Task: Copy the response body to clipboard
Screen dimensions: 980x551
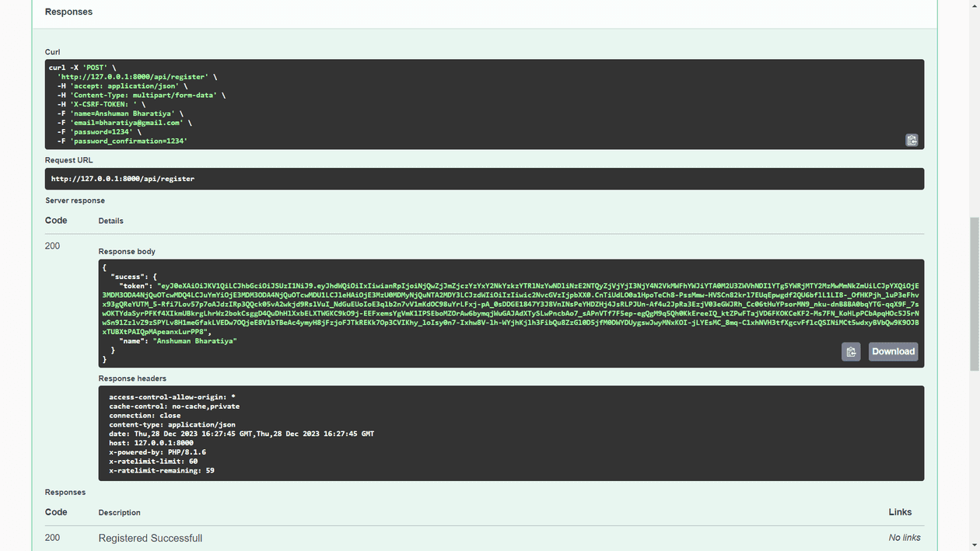Action: [x=851, y=351]
